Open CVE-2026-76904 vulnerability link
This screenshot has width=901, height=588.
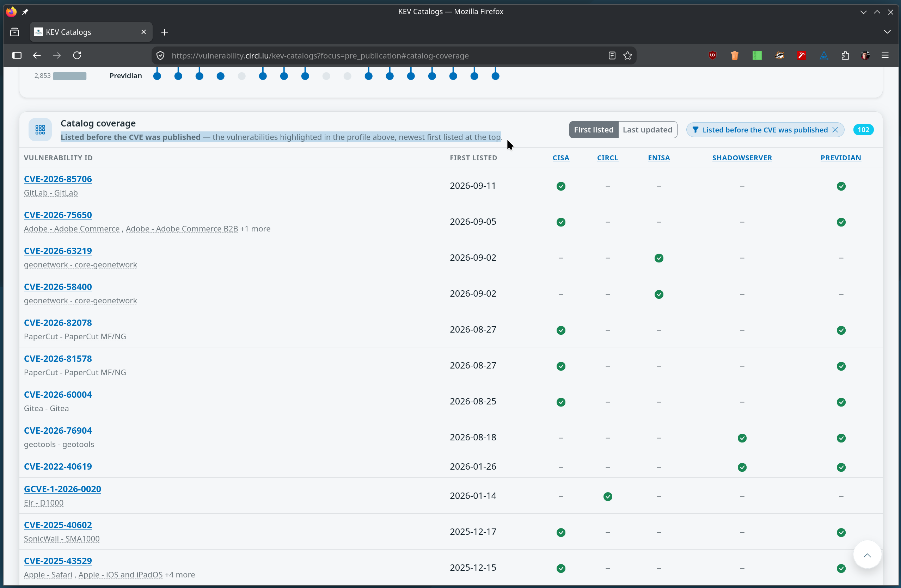[x=58, y=431]
